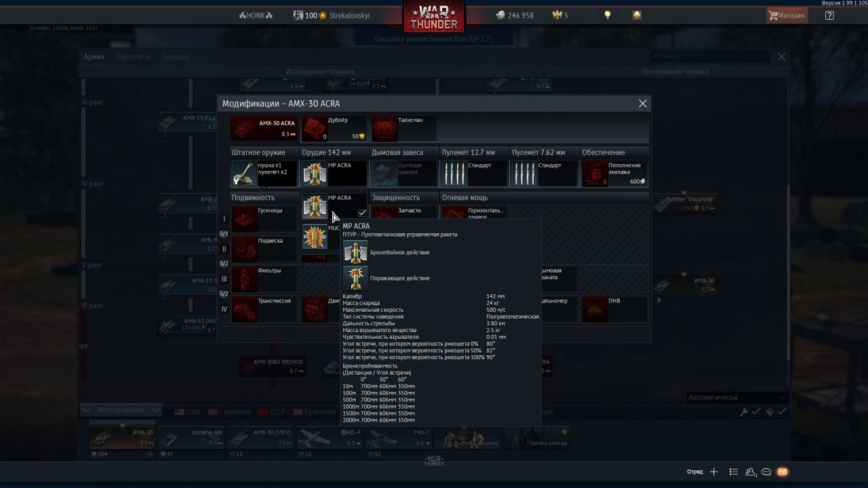The image size is (868, 488).
Task: Select F4U-7 aircraft crew slot
Action: point(399,437)
